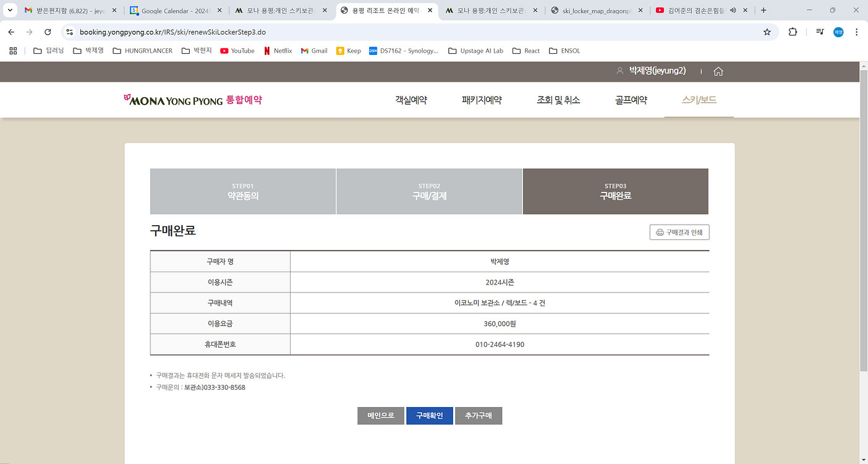Click the STEP02 구매/결제 step
This screenshot has height=464, width=868.
[429, 192]
